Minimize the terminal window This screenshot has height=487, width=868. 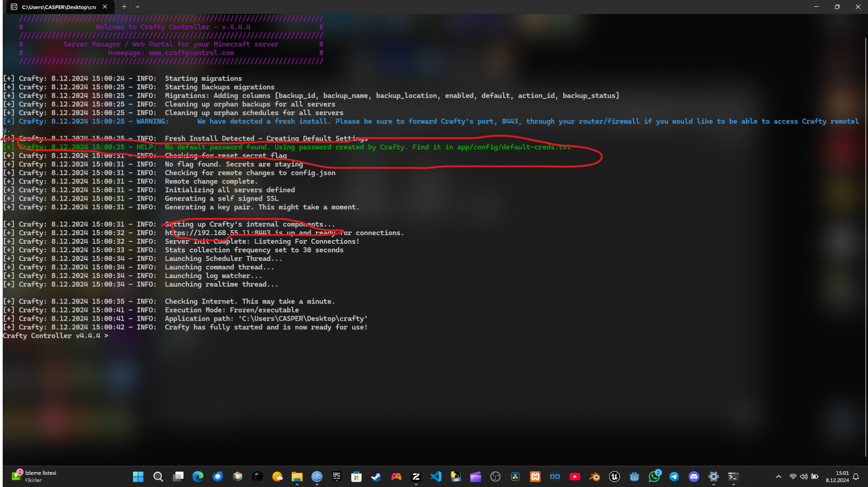[816, 7]
